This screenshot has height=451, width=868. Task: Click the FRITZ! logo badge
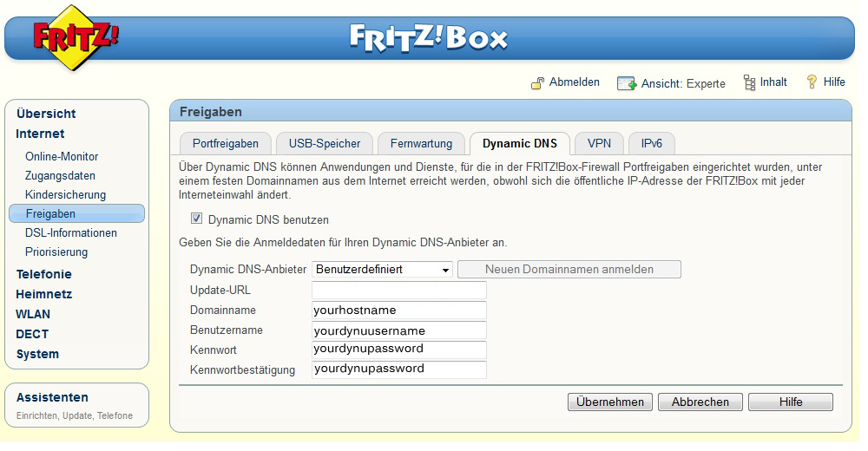click(74, 37)
